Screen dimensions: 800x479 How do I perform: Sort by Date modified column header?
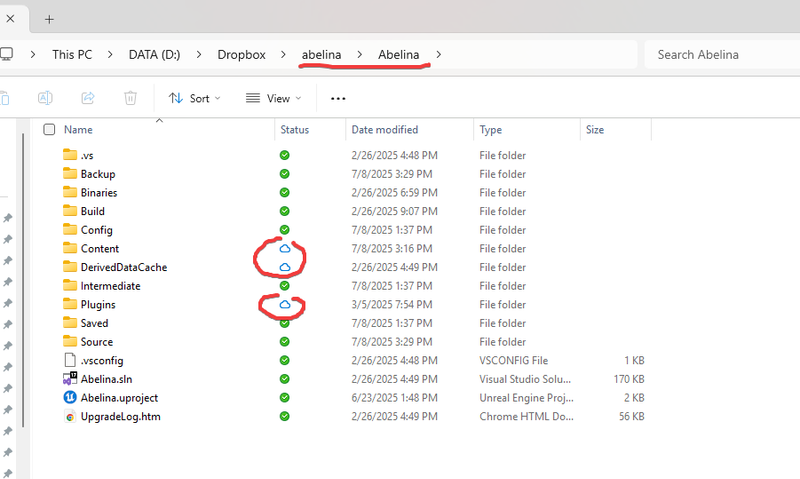384,130
